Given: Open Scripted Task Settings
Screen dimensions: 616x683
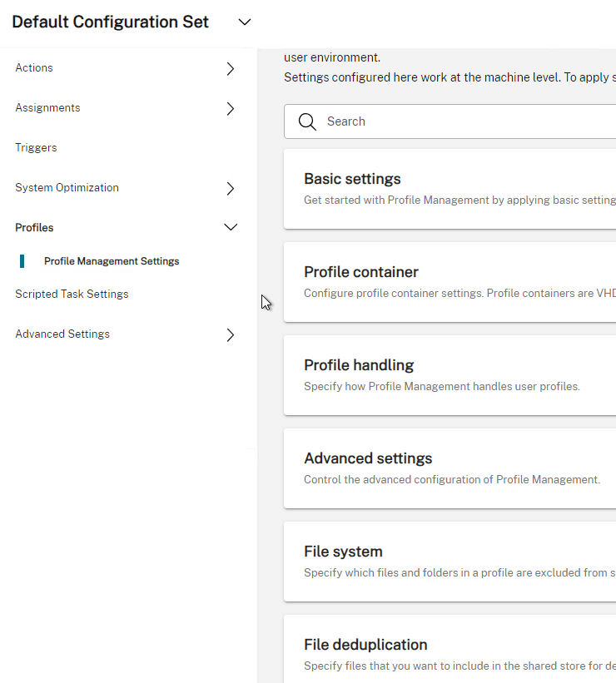Looking at the screenshot, I should (x=72, y=294).
